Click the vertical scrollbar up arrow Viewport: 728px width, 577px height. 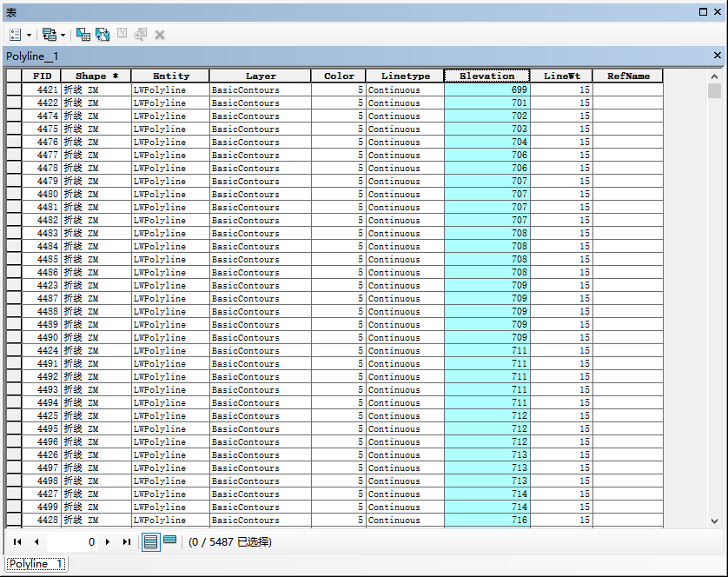[x=715, y=76]
